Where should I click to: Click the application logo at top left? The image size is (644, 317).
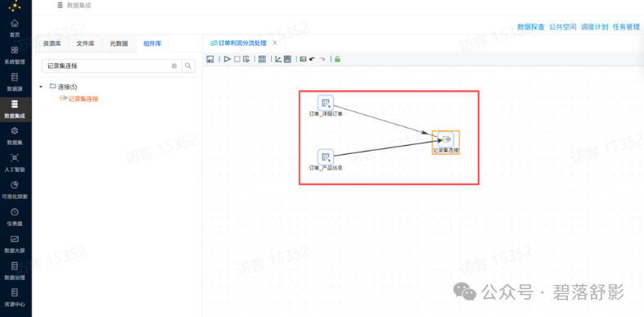(x=15, y=6)
